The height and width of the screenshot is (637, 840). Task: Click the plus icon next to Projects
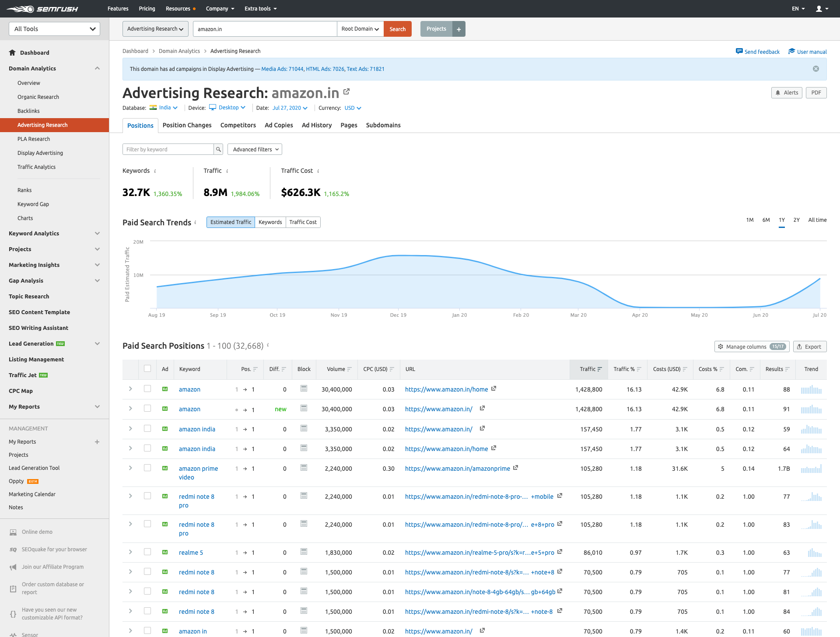(458, 29)
